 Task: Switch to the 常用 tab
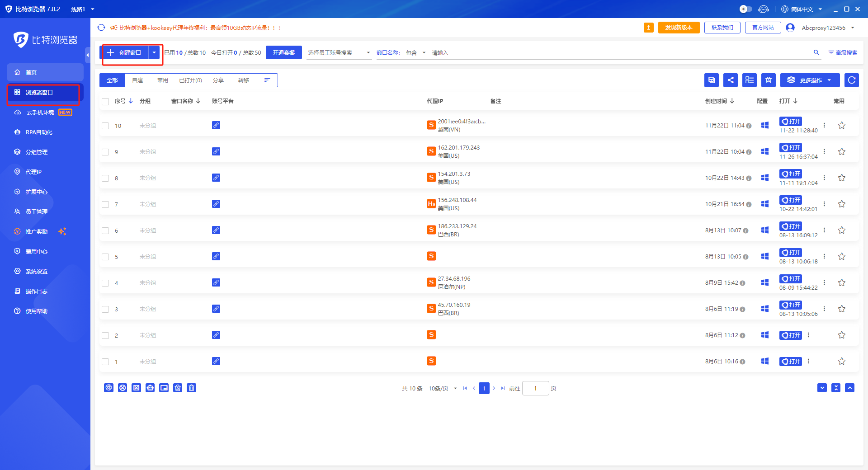162,80
